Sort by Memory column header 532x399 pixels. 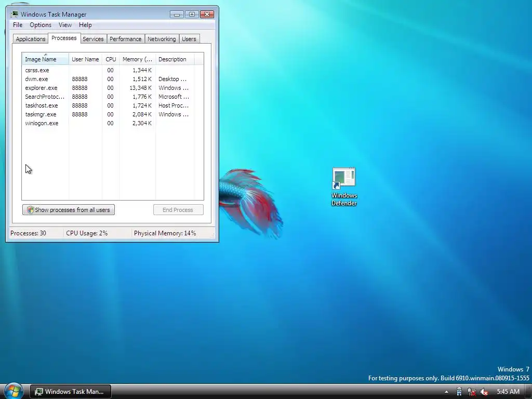click(137, 59)
